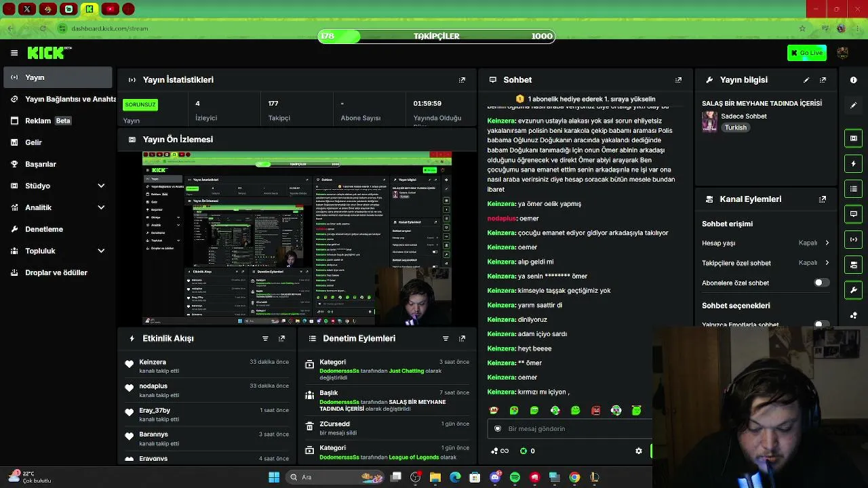This screenshot has width=868, height=488.
Task: Pop out the Sohbet chat panel
Action: click(x=678, y=80)
